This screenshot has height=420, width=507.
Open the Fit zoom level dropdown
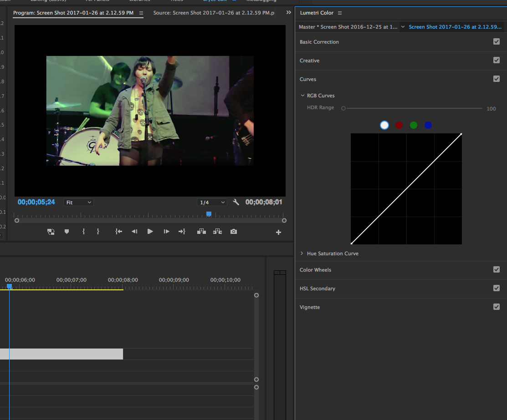[78, 202]
